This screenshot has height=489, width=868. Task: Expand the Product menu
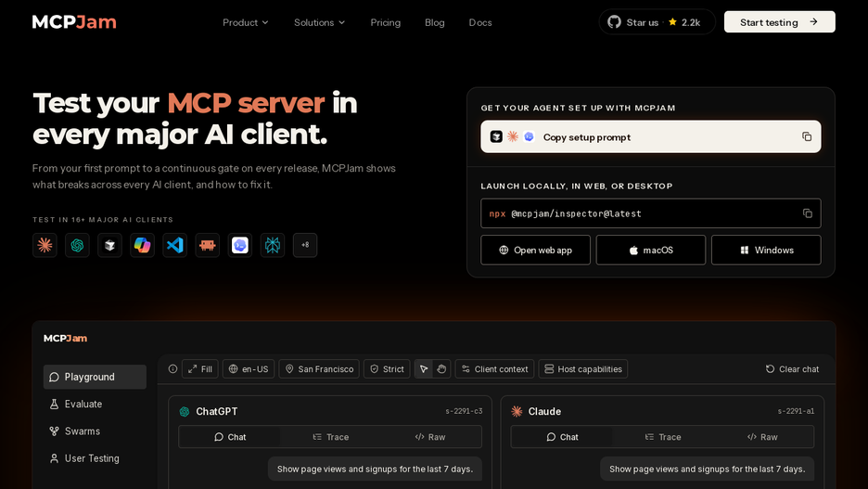coord(245,22)
